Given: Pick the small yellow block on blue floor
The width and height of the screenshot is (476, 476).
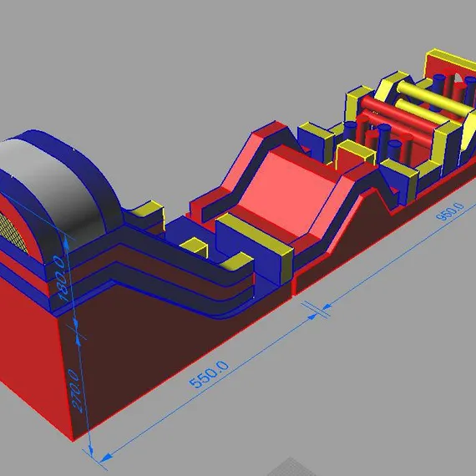Looking at the screenshot, I should [194, 247].
